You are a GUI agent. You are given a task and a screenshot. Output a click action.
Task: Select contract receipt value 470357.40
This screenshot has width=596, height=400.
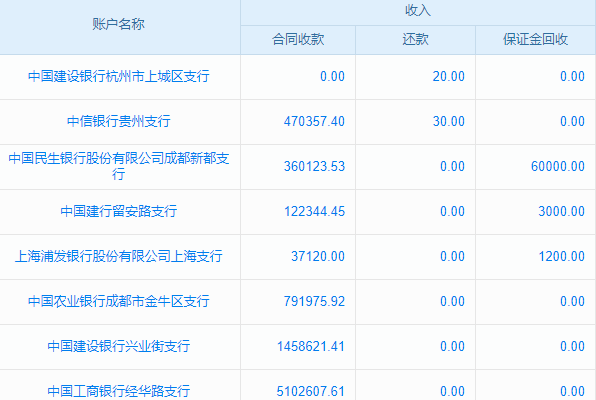click(314, 121)
